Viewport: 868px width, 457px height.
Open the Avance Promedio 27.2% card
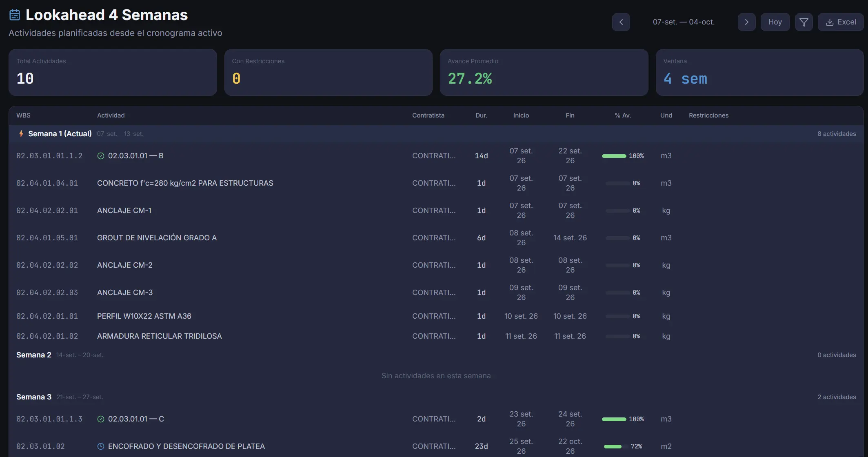[544, 73]
